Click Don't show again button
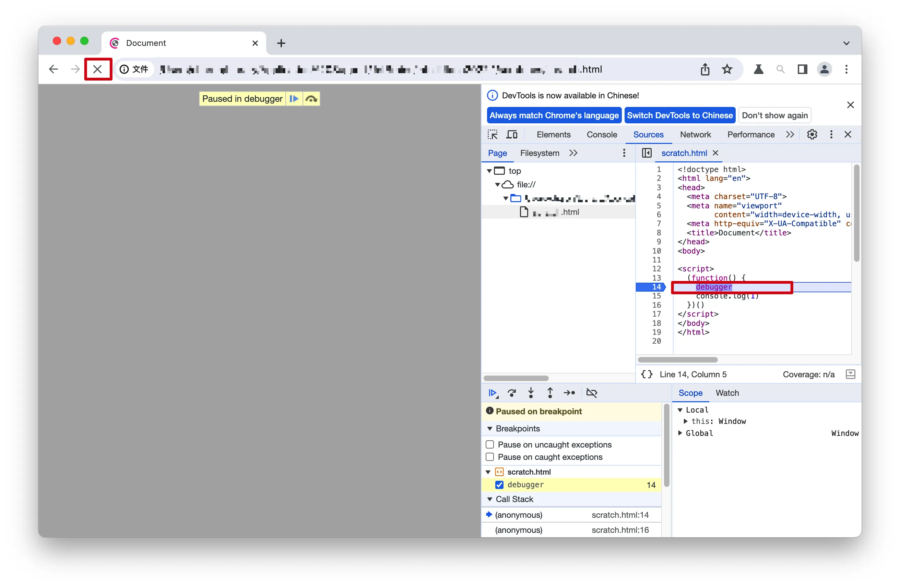The image size is (900, 588). click(774, 115)
